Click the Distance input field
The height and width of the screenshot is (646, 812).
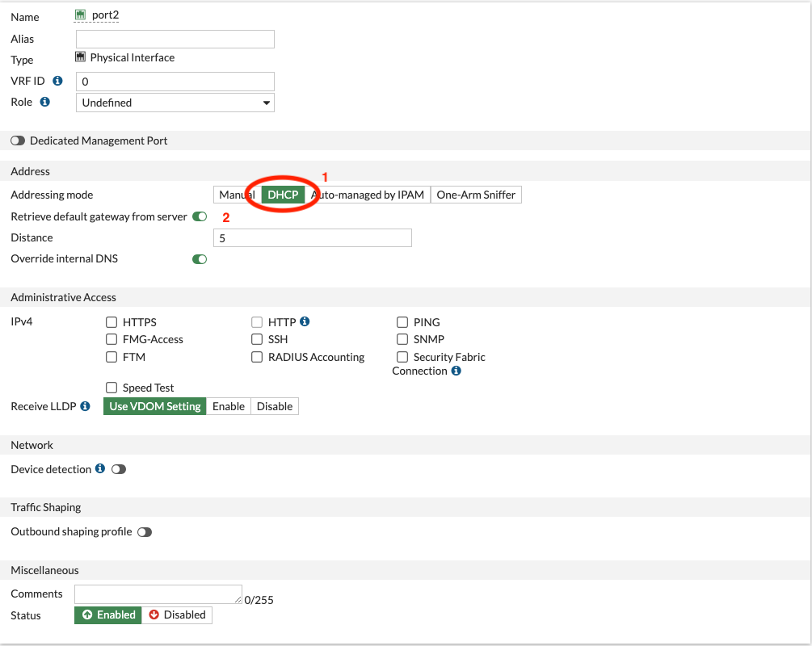coord(312,237)
